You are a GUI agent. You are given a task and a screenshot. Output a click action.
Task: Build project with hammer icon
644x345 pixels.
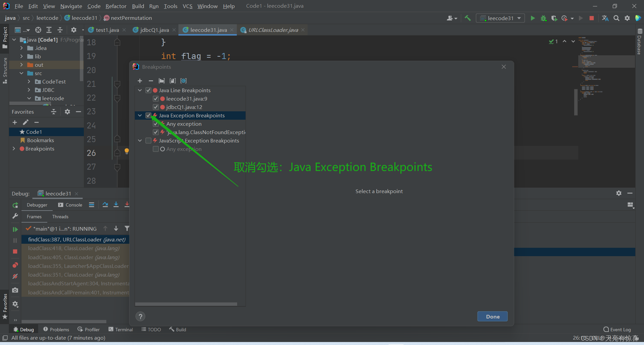point(468,18)
